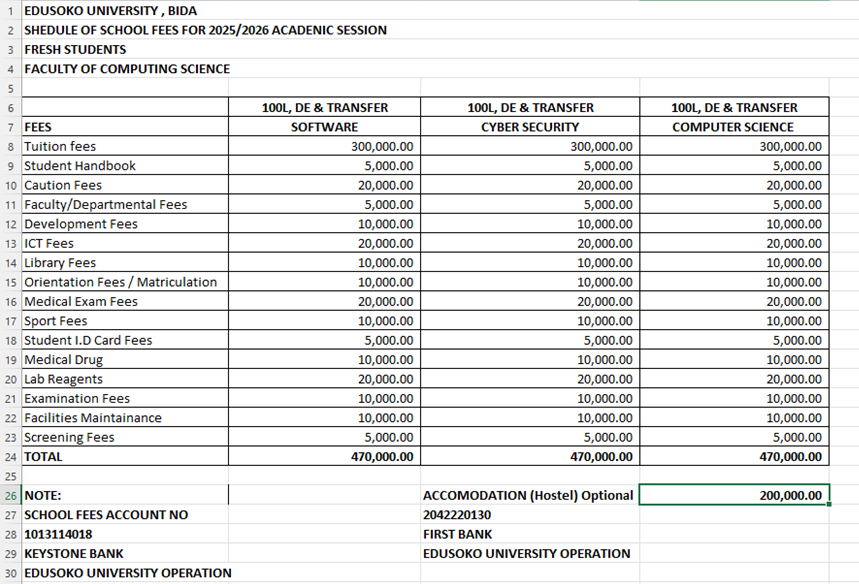Viewport: 859px width, 584px height.
Task: Select the CYBER SECURITY heading cell
Action: (x=529, y=127)
